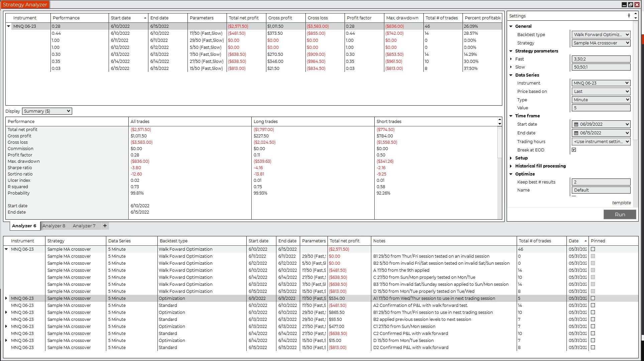The height and width of the screenshot is (361, 644).
Task: Click the Run button
Action: [x=620, y=215]
